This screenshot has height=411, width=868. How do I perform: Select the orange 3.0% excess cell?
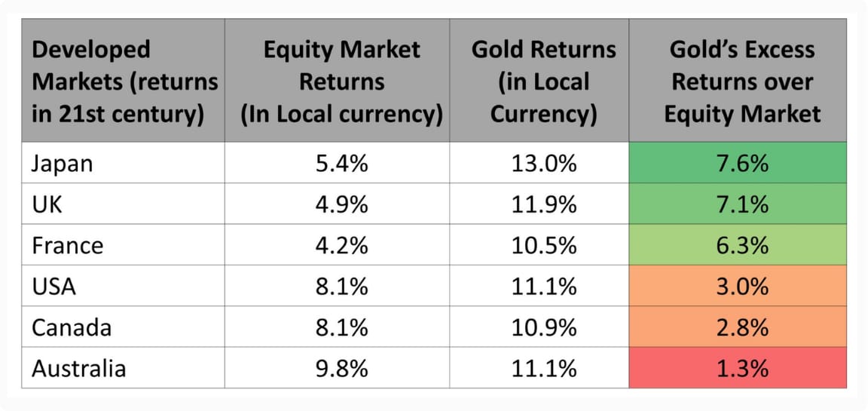[738, 286]
